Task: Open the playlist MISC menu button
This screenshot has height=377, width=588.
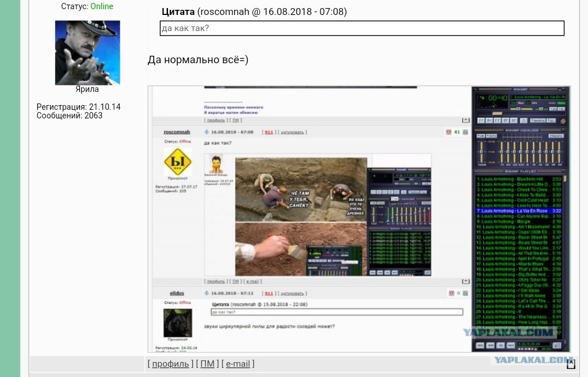Action: coord(511,345)
